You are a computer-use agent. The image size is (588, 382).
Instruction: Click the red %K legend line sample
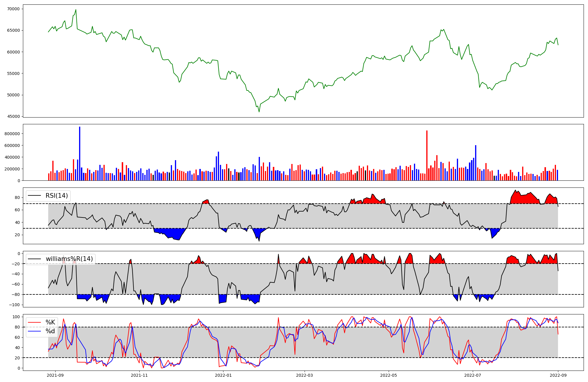coord(34,322)
